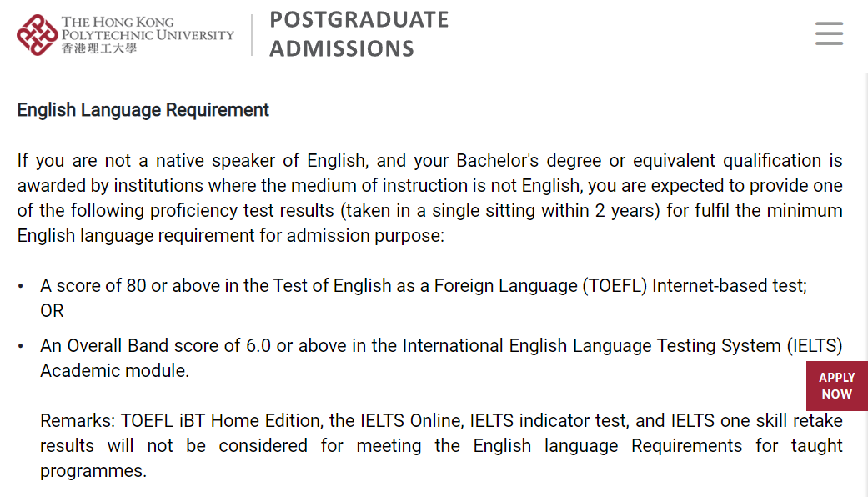
Task: Click the Remarks paragraph about TOEFL iBT Home Edition
Action: pos(441,445)
